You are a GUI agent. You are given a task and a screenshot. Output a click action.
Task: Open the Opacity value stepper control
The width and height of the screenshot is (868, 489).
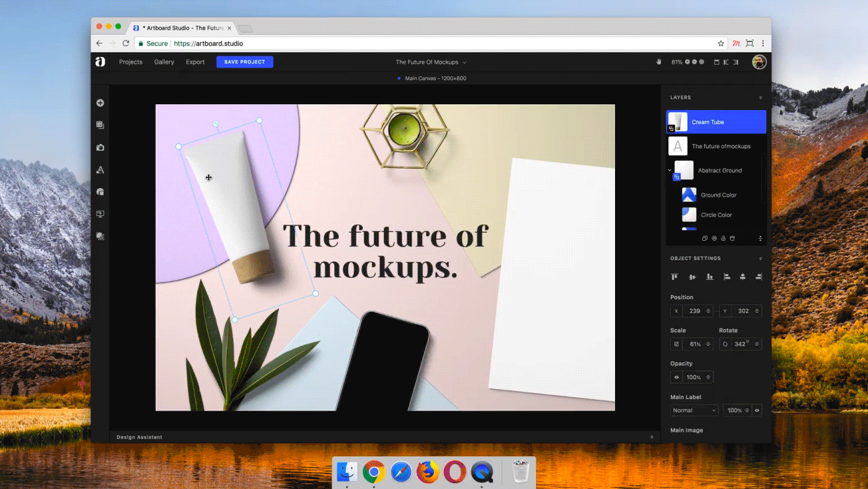[708, 377]
